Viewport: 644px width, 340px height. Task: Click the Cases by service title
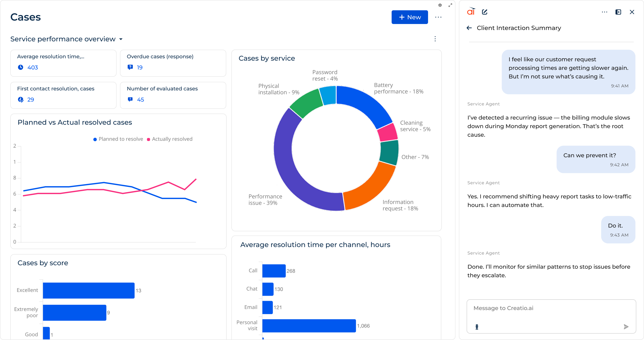267,58
